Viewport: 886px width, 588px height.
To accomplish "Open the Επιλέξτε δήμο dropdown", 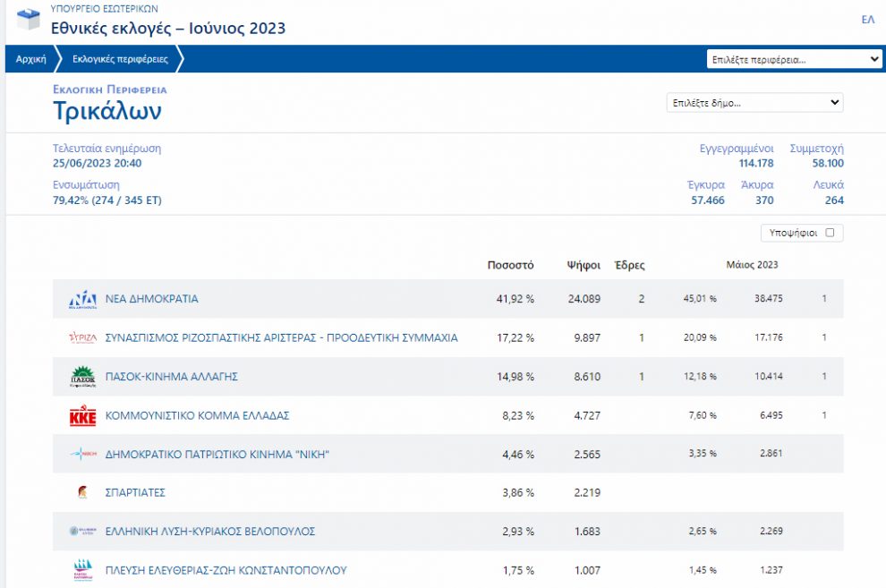I will pyautogui.click(x=754, y=103).
